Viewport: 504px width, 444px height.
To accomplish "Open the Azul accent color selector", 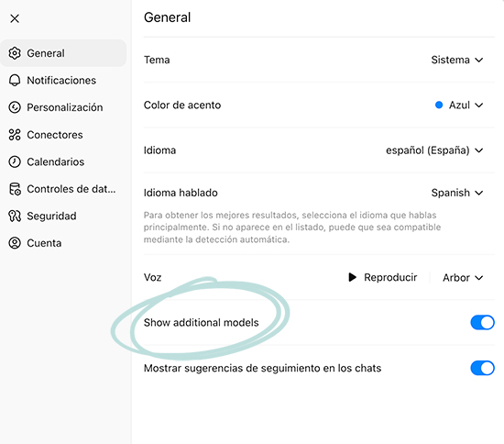I will pyautogui.click(x=459, y=105).
